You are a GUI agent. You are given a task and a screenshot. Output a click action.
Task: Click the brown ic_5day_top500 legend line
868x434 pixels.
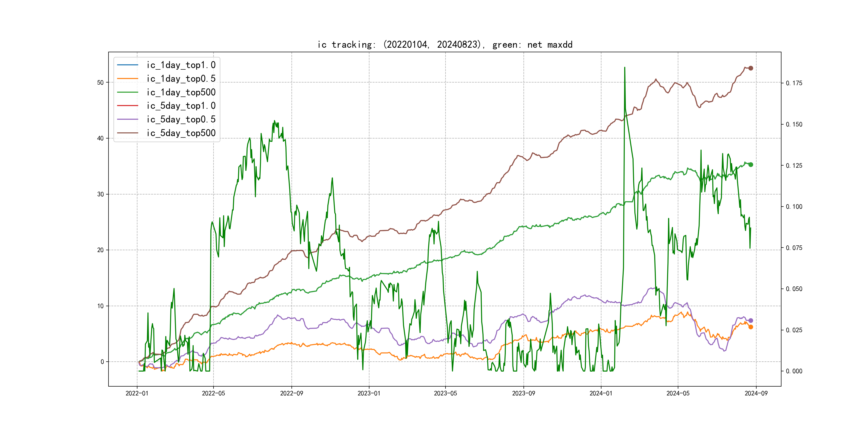[x=127, y=133]
